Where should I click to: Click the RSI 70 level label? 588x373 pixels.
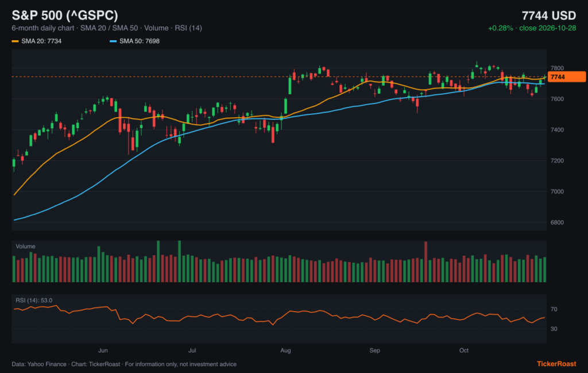[x=554, y=309]
